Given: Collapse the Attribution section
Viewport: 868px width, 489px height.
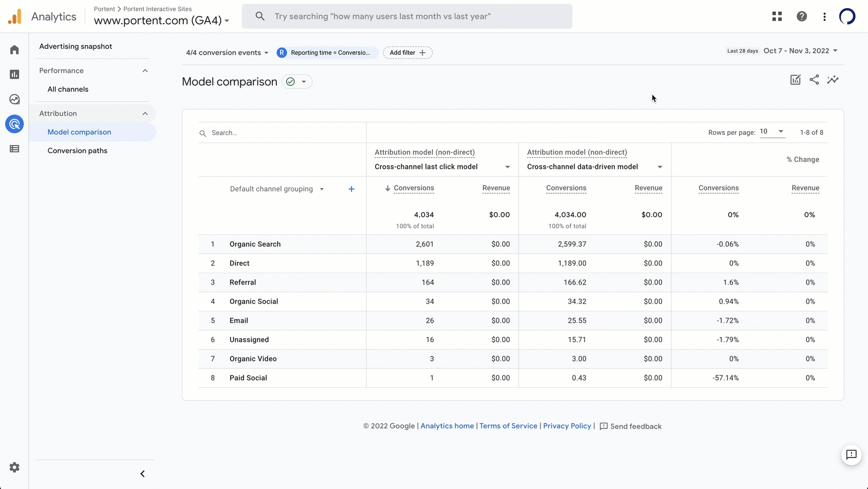Looking at the screenshot, I should [145, 114].
